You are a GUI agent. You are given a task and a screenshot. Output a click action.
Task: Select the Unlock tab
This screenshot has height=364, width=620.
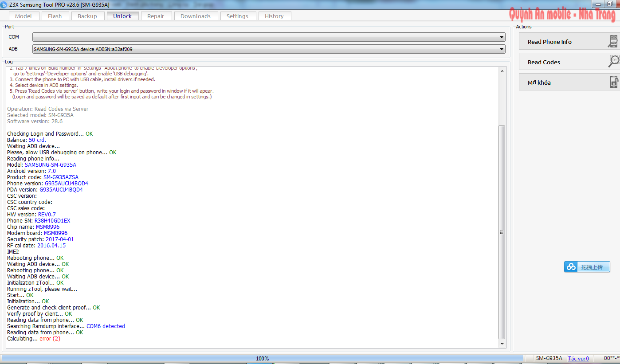(122, 16)
